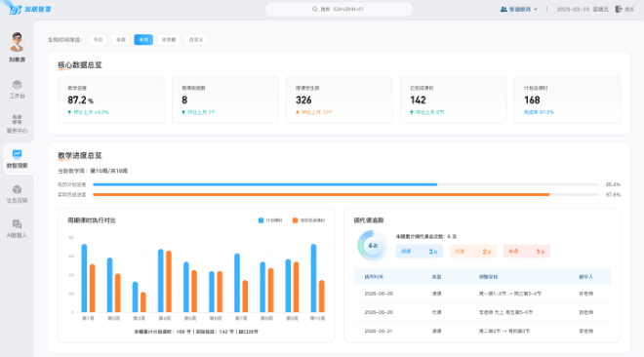Click the app logo at top left
The image size is (644, 357).
pos(30,9)
